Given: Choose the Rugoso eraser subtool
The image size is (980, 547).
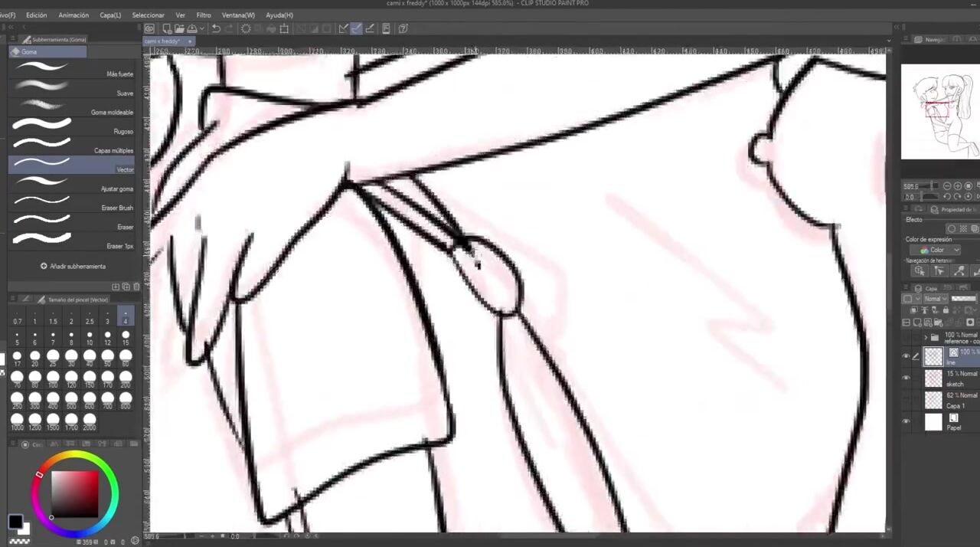Looking at the screenshot, I should pos(71,126).
